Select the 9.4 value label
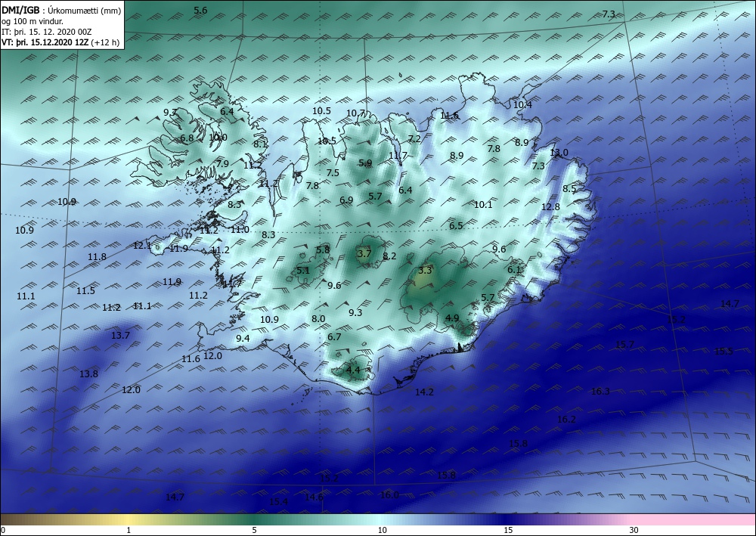The image size is (756, 536). click(x=243, y=339)
